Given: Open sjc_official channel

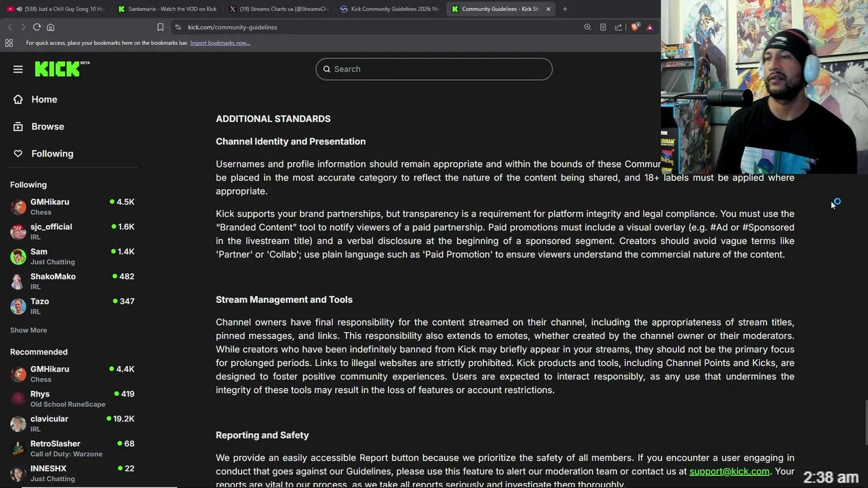Looking at the screenshot, I should 73,232.
